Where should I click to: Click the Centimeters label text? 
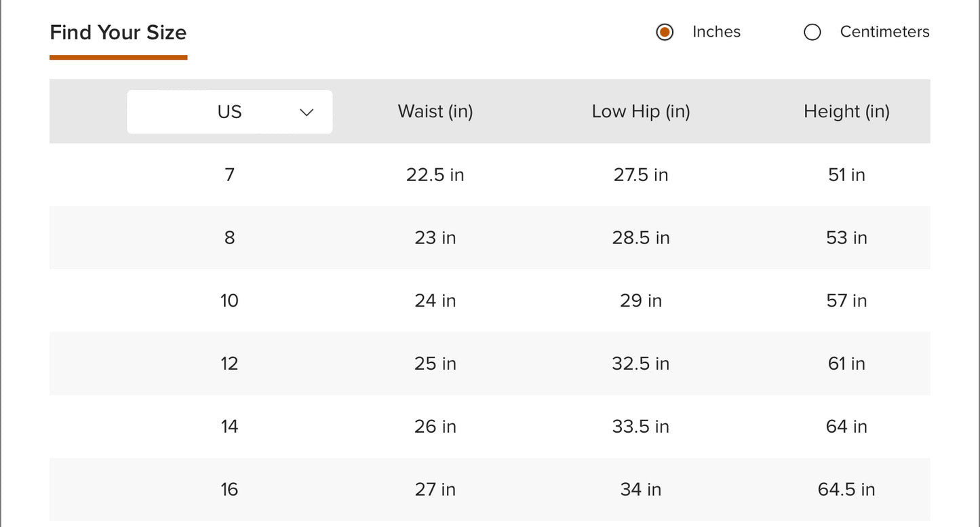(884, 32)
